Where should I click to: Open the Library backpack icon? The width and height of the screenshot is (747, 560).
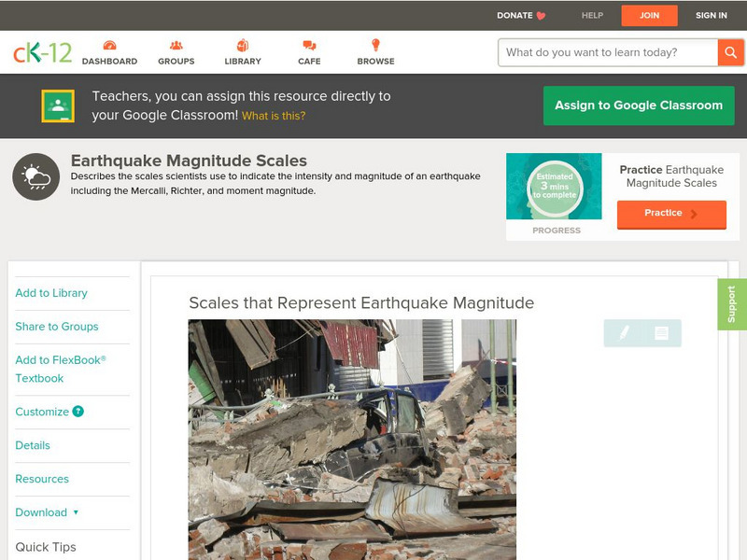pos(243,45)
